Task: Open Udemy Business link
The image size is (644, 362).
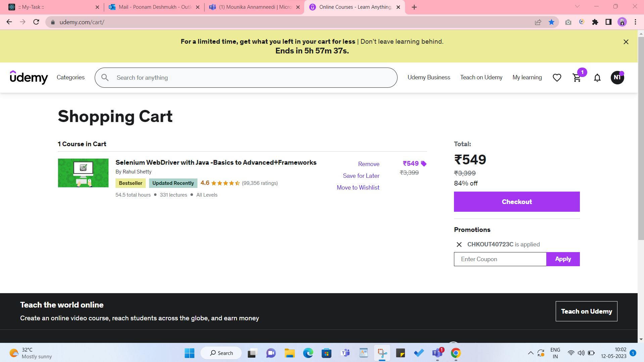Action: tap(429, 77)
